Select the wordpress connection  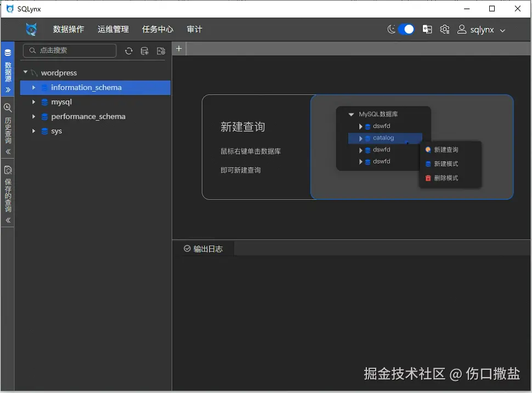click(x=59, y=72)
